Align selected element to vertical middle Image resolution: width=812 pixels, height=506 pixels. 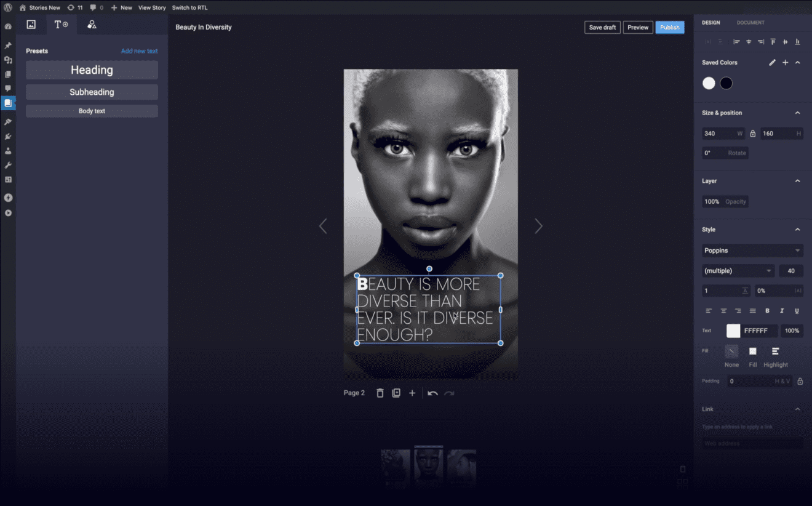pos(786,42)
